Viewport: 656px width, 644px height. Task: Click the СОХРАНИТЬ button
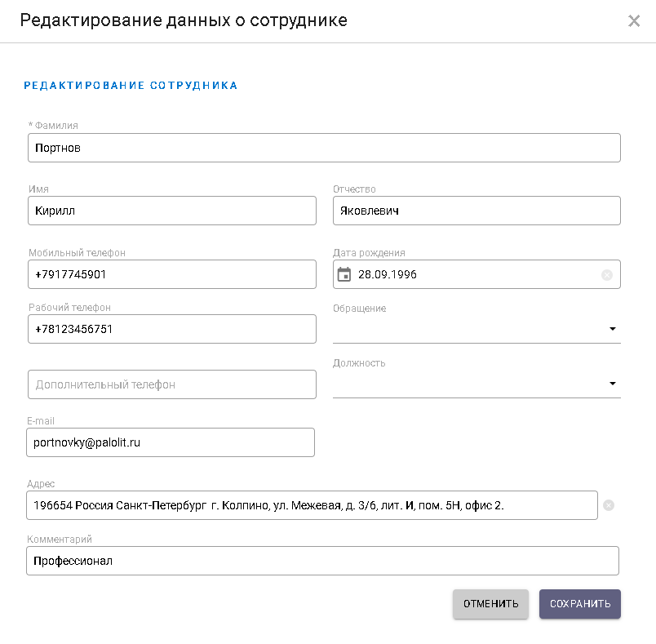pyautogui.click(x=580, y=604)
